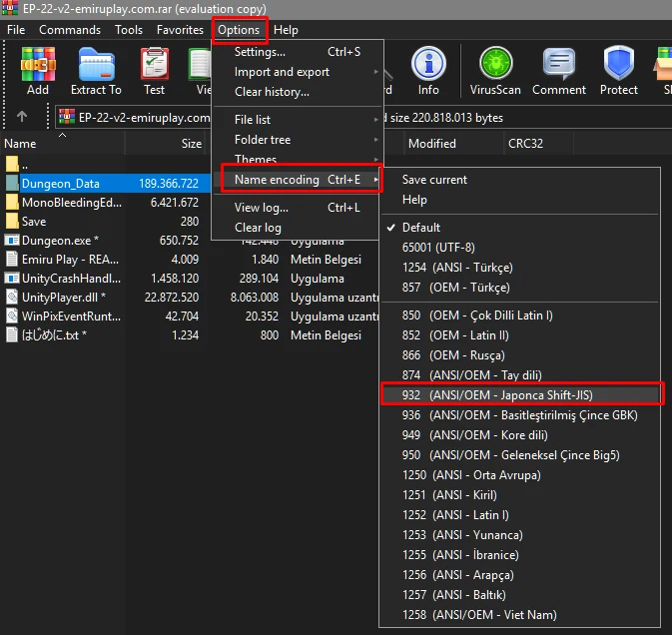Click the archive icon in address bar
672x635 pixels.
(67, 117)
